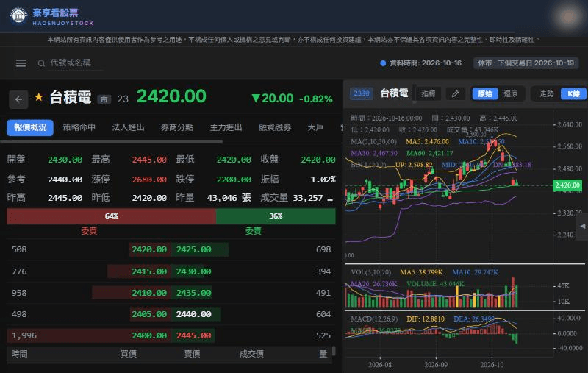This screenshot has width=588, height=373.
Task: Select the K線 chart view
Action: click(x=573, y=94)
